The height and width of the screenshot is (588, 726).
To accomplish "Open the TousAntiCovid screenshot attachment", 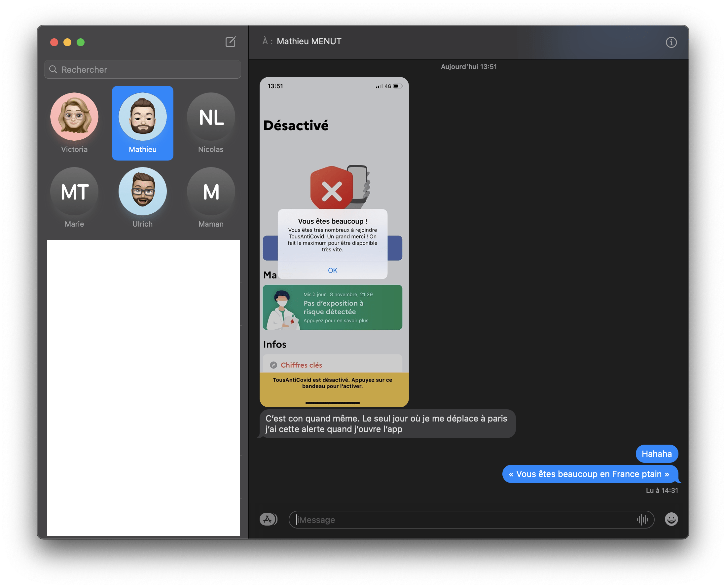I will [x=334, y=242].
